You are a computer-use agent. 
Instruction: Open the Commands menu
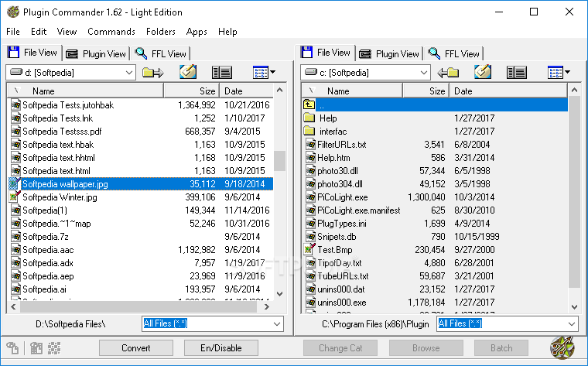click(111, 32)
